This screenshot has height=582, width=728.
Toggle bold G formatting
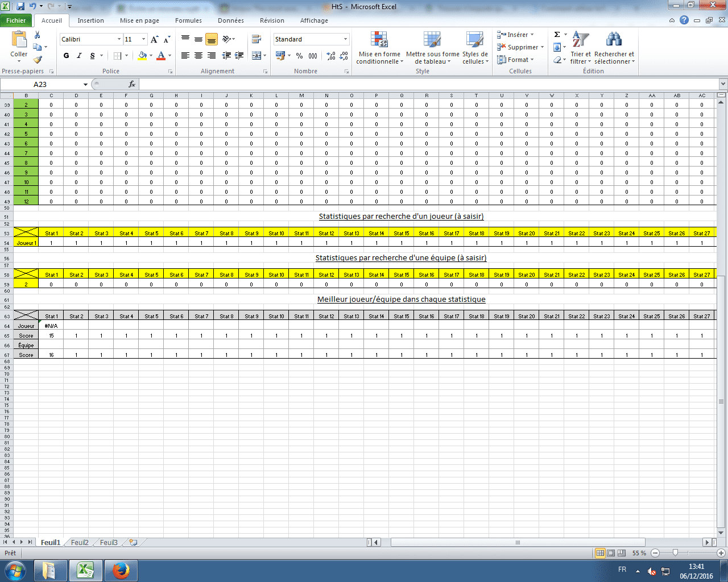(x=67, y=56)
